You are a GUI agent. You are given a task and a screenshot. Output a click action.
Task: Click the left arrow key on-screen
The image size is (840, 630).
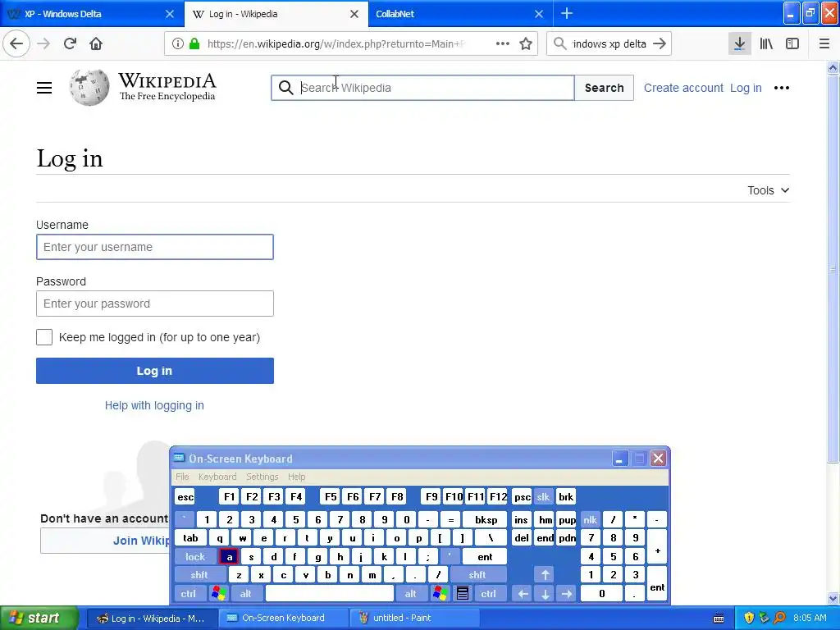(523, 594)
